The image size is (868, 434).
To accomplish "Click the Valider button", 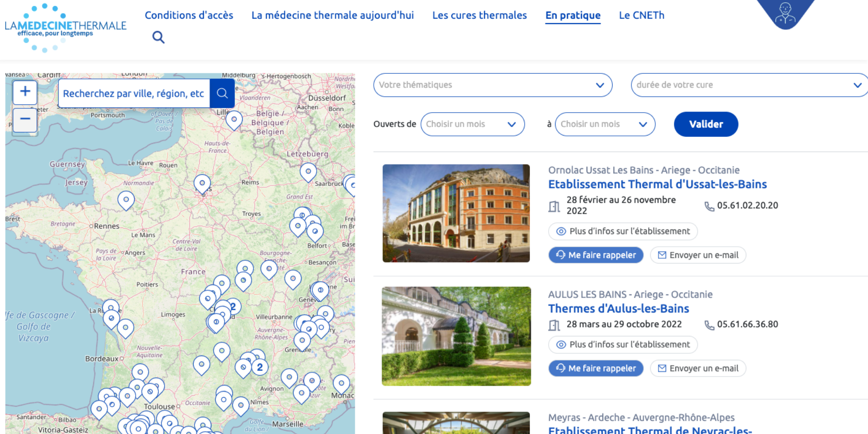I will point(706,124).
